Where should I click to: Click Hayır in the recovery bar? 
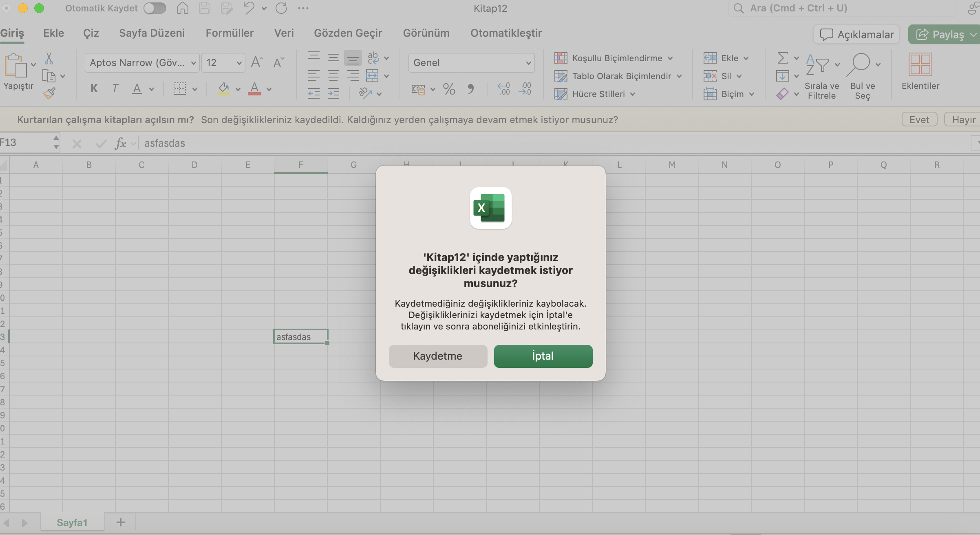pos(962,119)
